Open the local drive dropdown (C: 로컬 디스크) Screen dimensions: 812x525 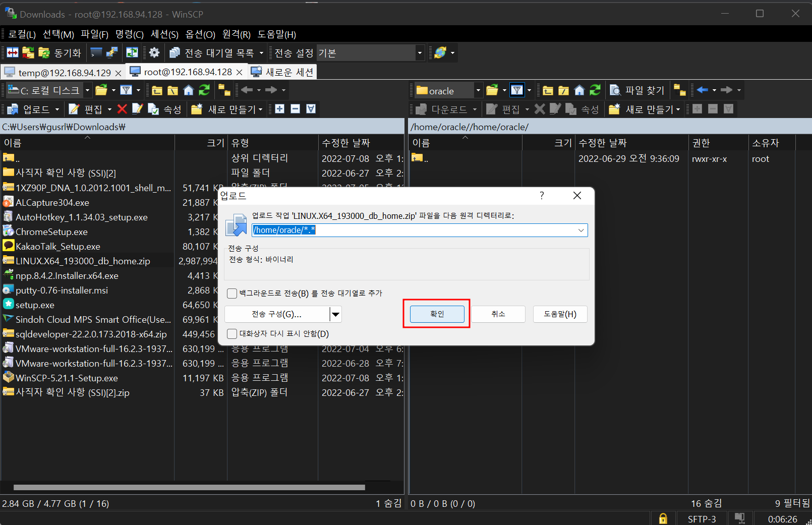(88, 90)
